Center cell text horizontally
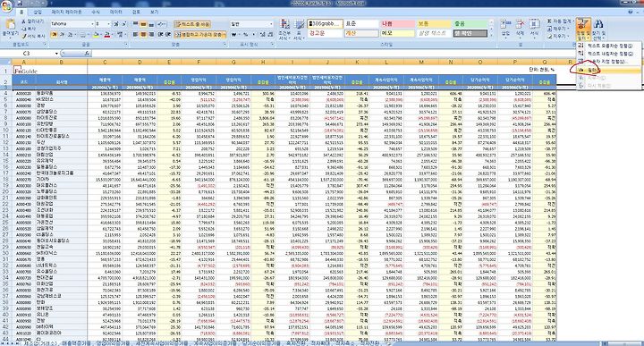The height and width of the screenshot is (346, 644). (x=143, y=35)
